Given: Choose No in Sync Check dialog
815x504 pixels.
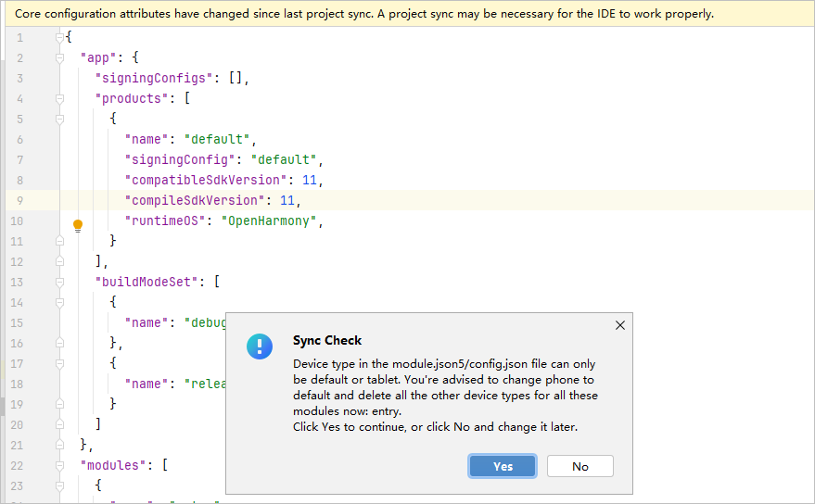Looking at the screenshot, I should 580,466.
